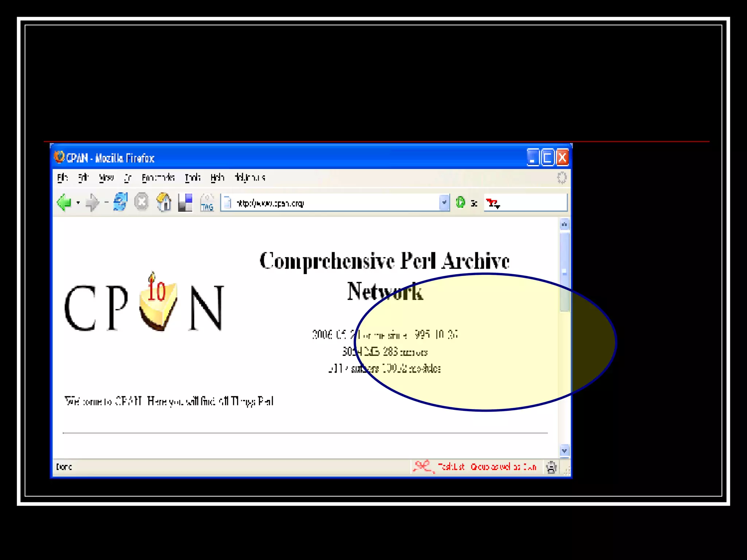Open the Tools menu
Image resolution: width=747 pixels, height=560 pixels.
point(192,178)
